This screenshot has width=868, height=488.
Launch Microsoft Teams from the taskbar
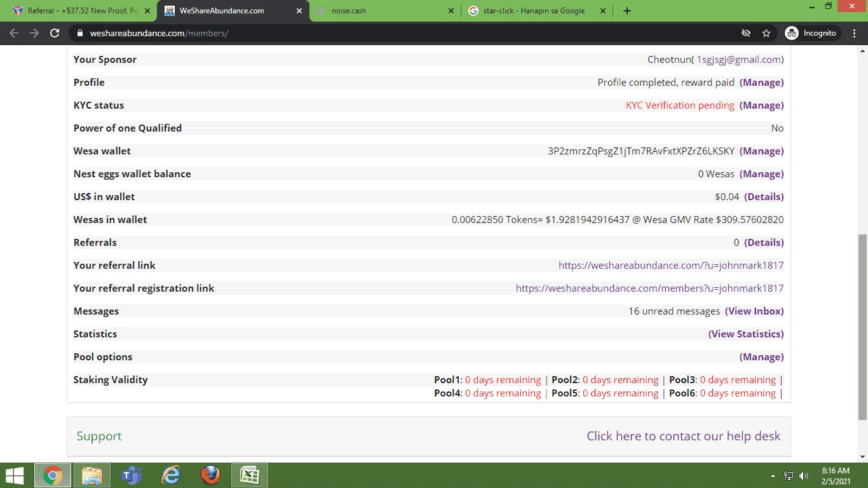click(x=132, y=475)
